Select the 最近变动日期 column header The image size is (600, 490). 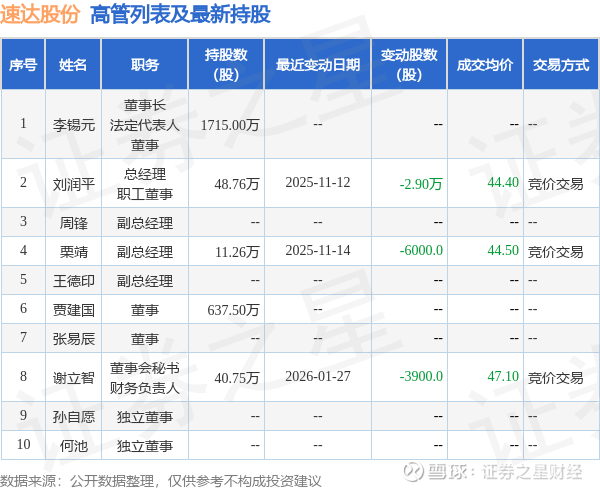pos(318,65)
